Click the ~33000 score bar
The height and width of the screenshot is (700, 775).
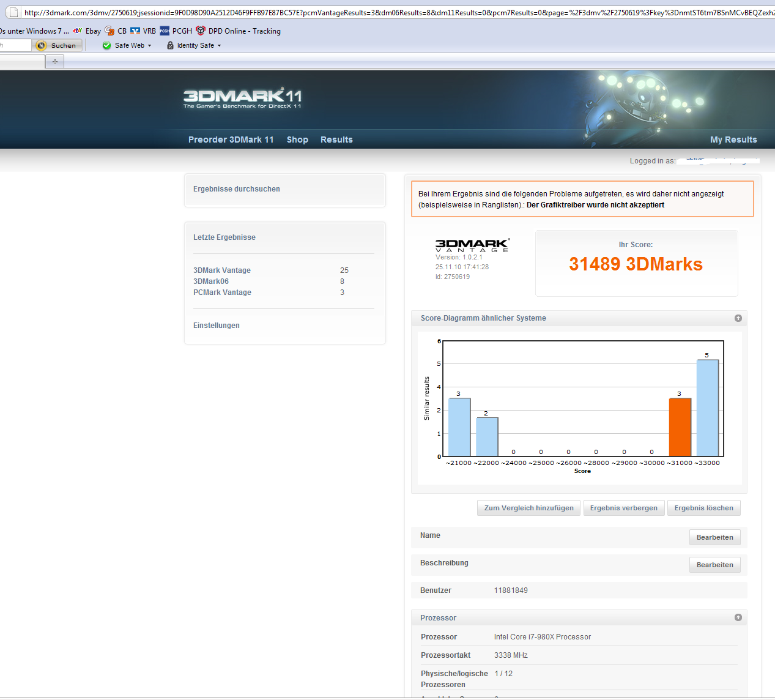coord(707,408)
